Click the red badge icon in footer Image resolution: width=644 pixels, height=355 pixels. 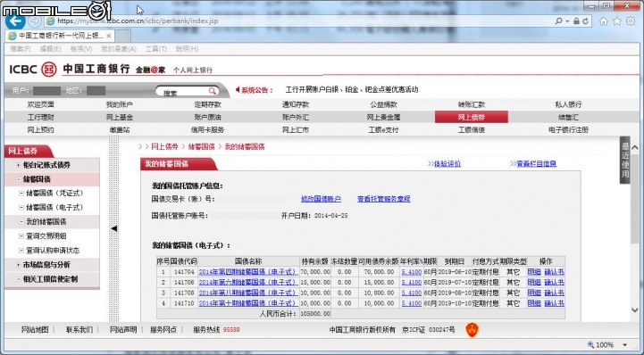[x=472, y=330]
